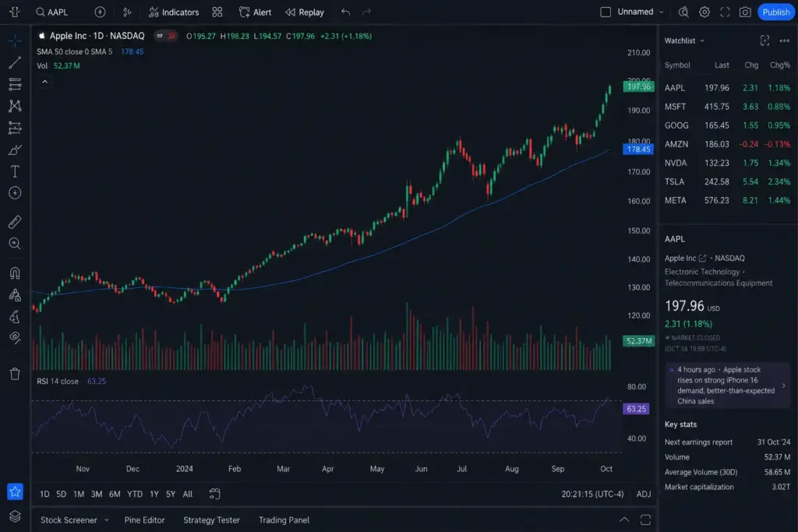This screenshot has height=532, width=798.
Task: Select the brush drawing tool
Action: (15, 150)
